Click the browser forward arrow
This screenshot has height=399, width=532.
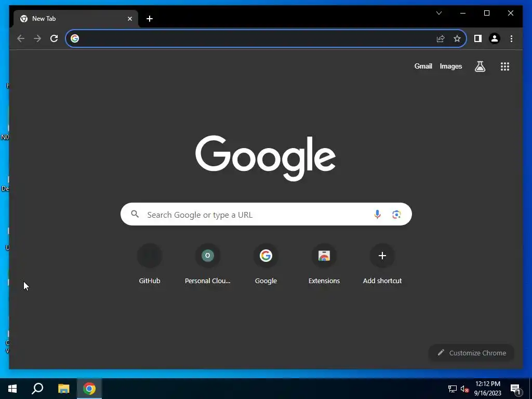point(37,38)
